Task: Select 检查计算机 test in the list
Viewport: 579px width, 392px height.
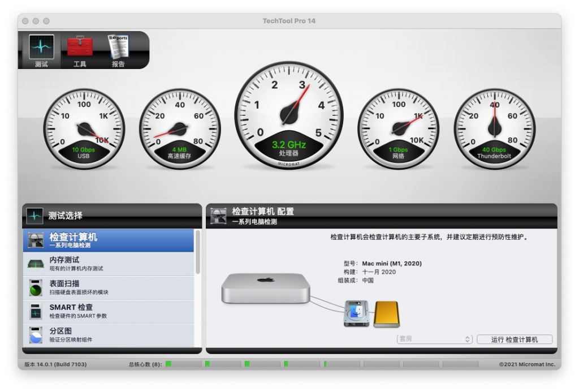Action: (x=109, y=240)
